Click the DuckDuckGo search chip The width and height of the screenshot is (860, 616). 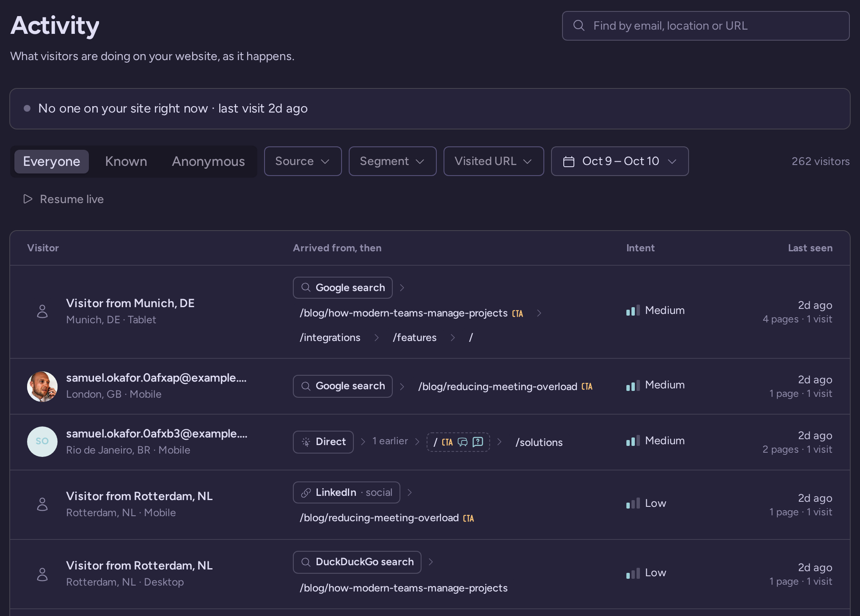[357, 562]
